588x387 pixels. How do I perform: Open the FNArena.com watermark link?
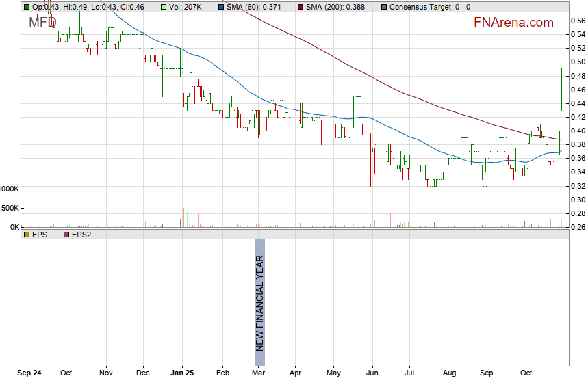513,23
